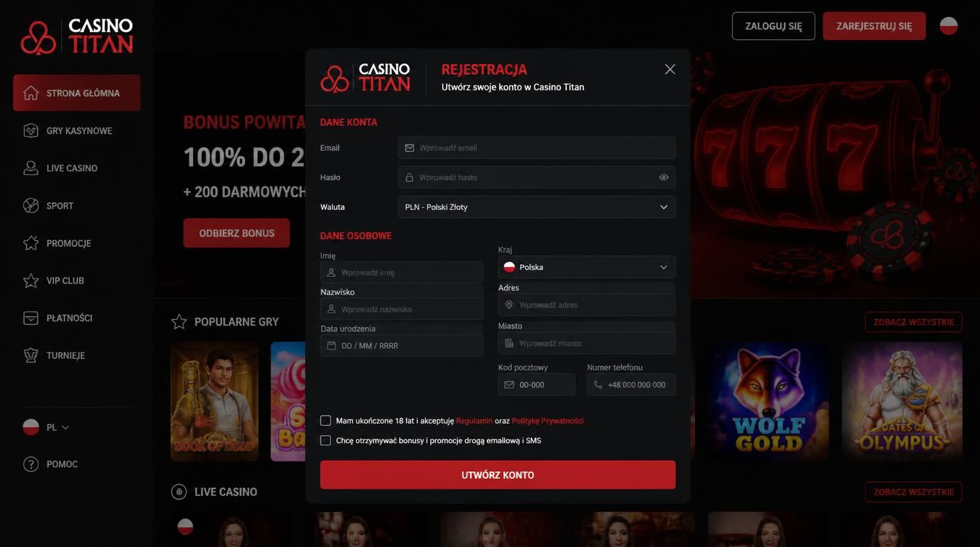Click the Odbierz Bonus button
Viewport: 980px width, 547px height.
[236, 233]
